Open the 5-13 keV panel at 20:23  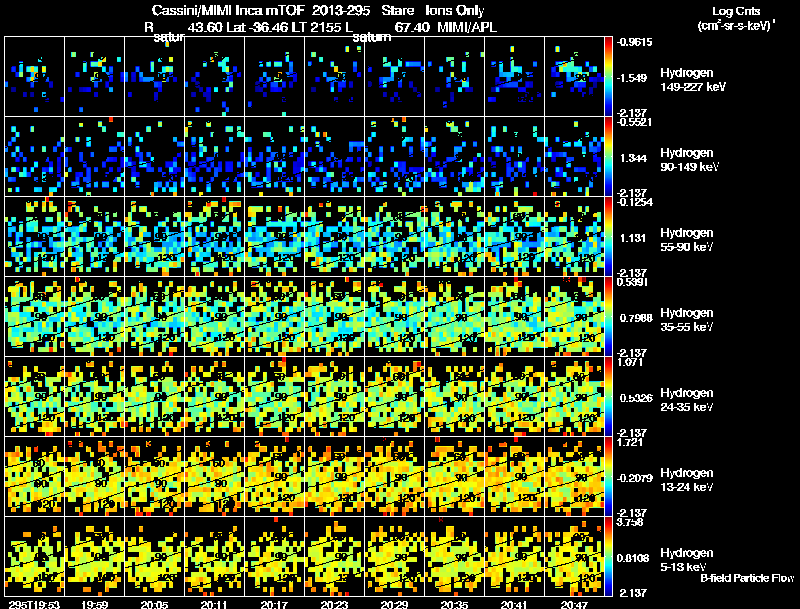pos(334,557)
